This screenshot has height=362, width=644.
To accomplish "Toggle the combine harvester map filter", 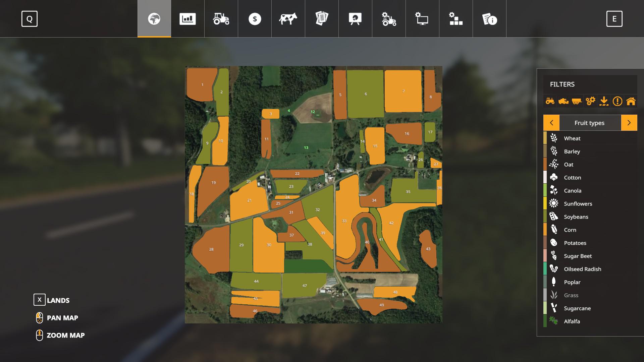I will coord(563,101).
